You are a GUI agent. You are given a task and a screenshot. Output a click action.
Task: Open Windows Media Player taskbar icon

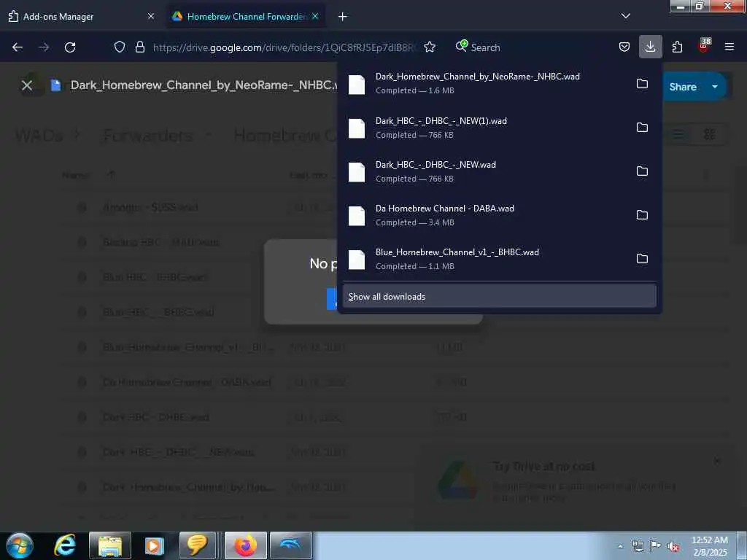[x=155, y=545]
